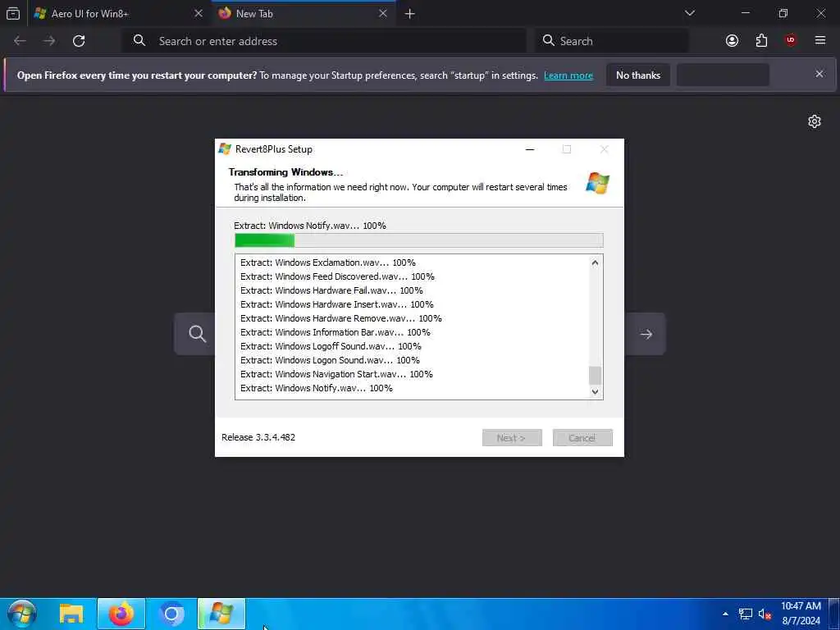
Task: Go back with the back arrow
Action: [x=20, y=41]
